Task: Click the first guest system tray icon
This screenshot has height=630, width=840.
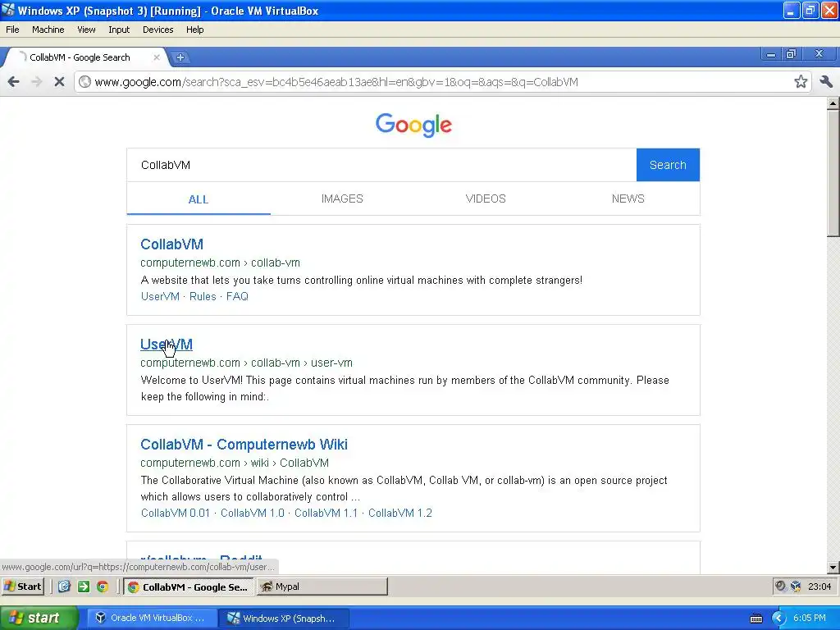Action: [x=781, y=586]
